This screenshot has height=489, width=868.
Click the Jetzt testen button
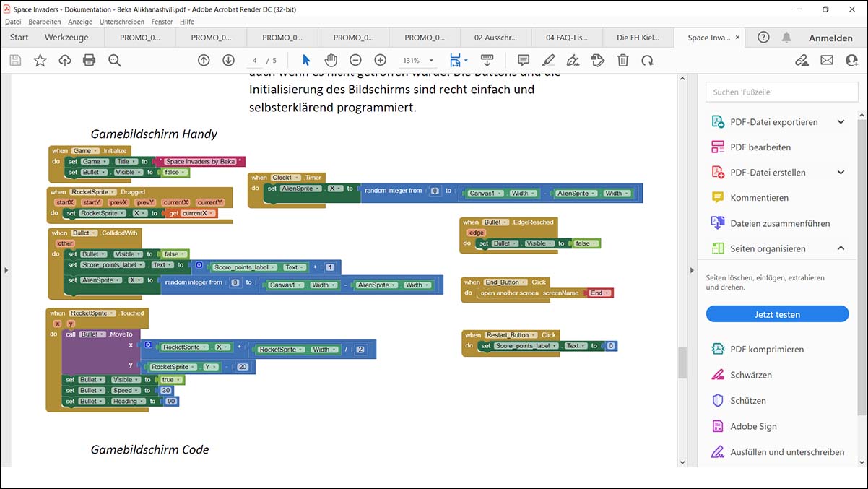[x=777, y=313]
